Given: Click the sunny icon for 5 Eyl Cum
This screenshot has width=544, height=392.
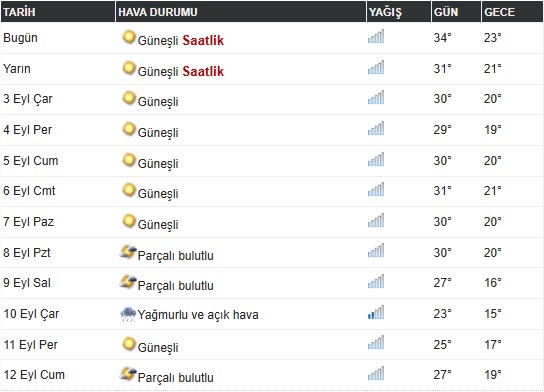Looking at the screenshot, I should click(x=129, y=160).
